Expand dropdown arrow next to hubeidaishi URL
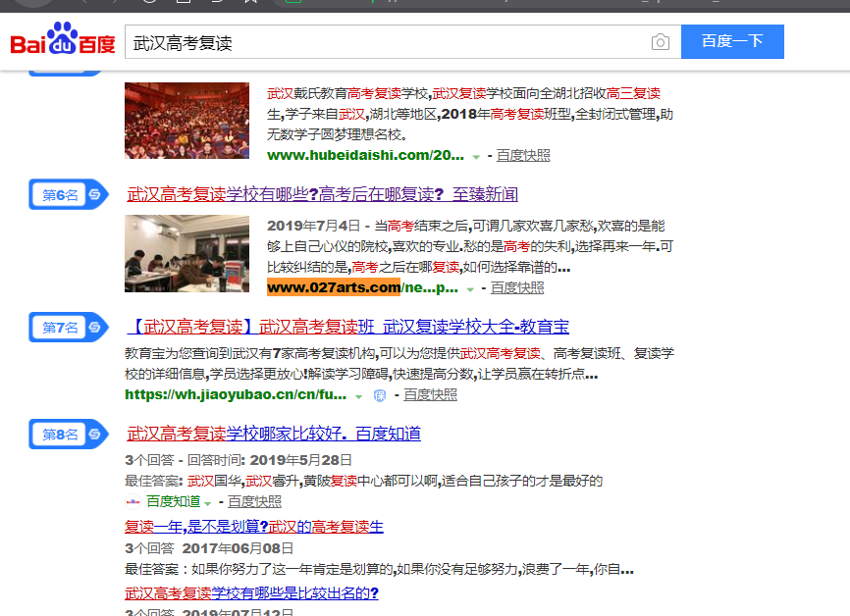The width and height of the screenshot is (850, 616). tap(476, 157)
